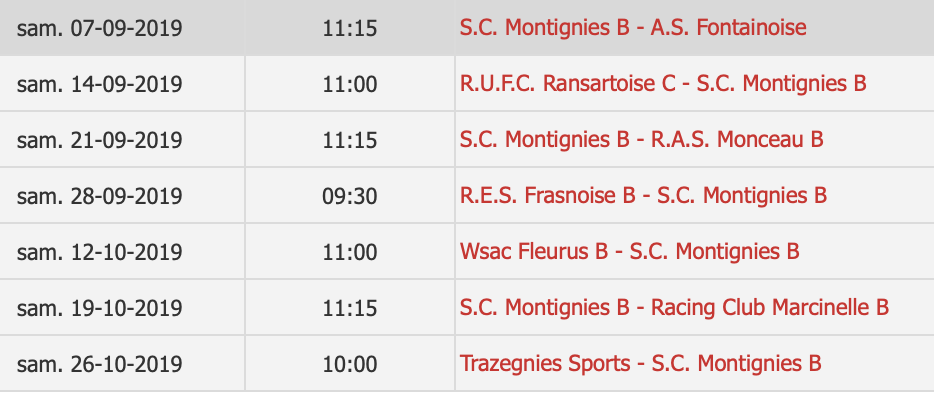Click the 11:15 time on 07-09-2019 row
This screenshot has width=934, height=394.
(x=350, y=28)
